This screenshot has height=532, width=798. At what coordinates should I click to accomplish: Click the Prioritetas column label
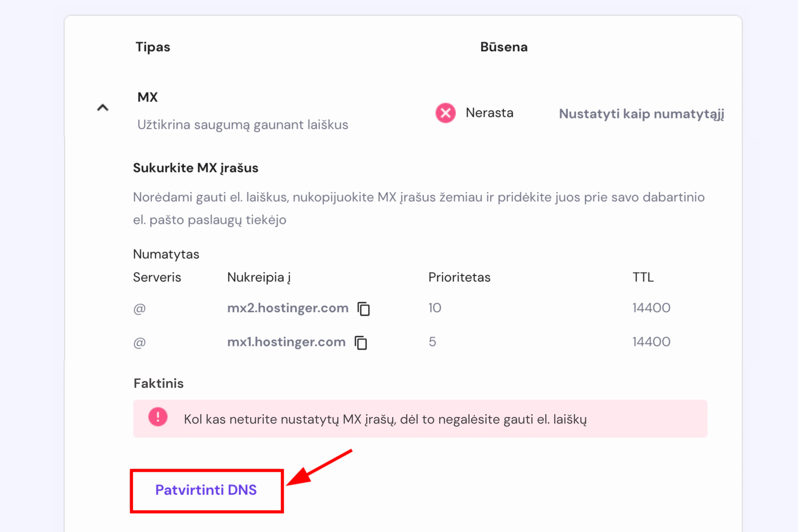[x=459, y=278]
